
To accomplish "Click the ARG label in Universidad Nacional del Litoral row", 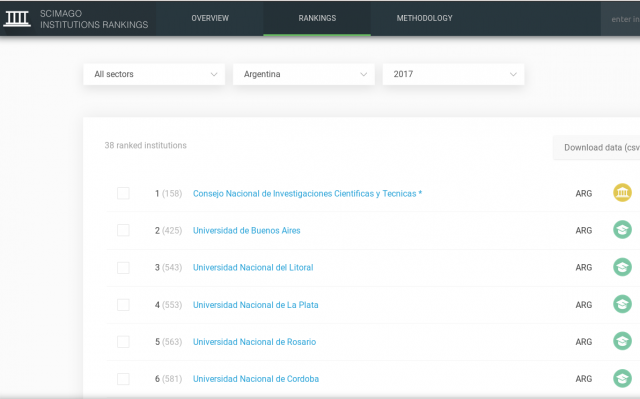I will tap(584, 268).
